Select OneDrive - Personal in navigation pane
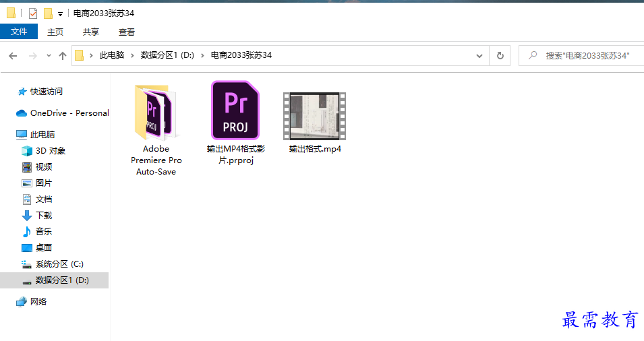Viewport: 644px width, 341px height. click(69, 113)
